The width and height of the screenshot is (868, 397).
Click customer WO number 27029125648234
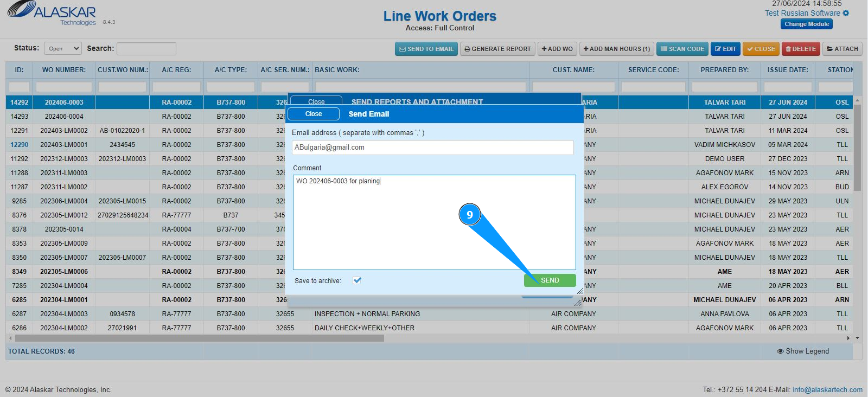pyautogui.click(x=123, y=215)
